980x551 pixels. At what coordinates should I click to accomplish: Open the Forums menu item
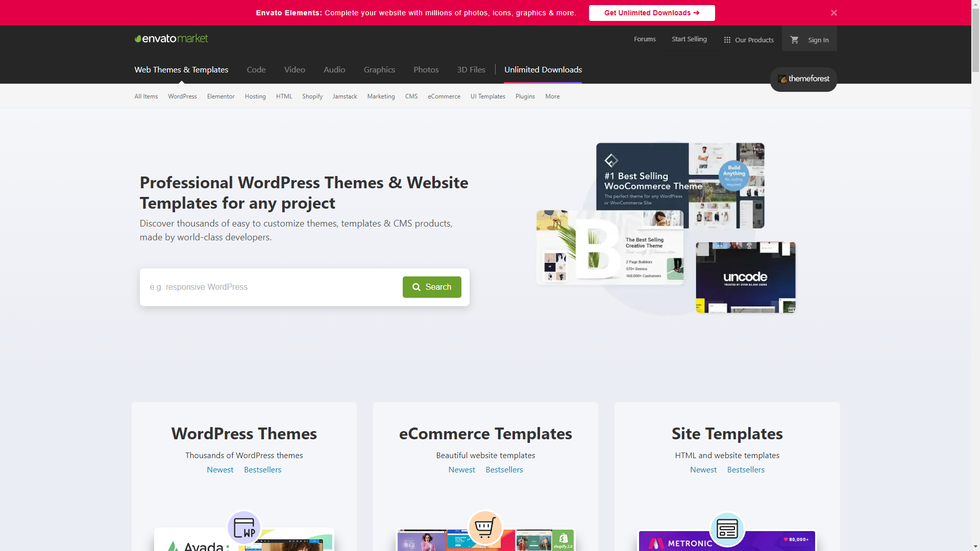click(644, 39)
